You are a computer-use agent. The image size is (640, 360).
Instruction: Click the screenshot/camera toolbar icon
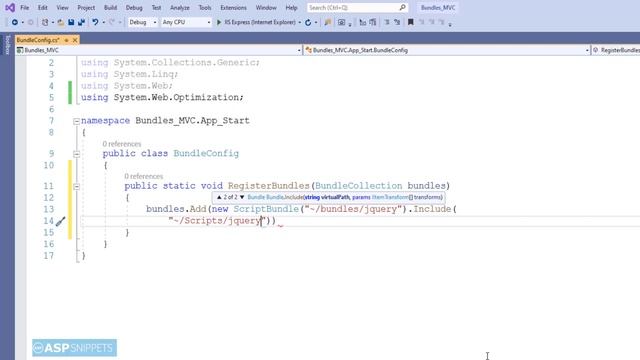pos(342,22)
